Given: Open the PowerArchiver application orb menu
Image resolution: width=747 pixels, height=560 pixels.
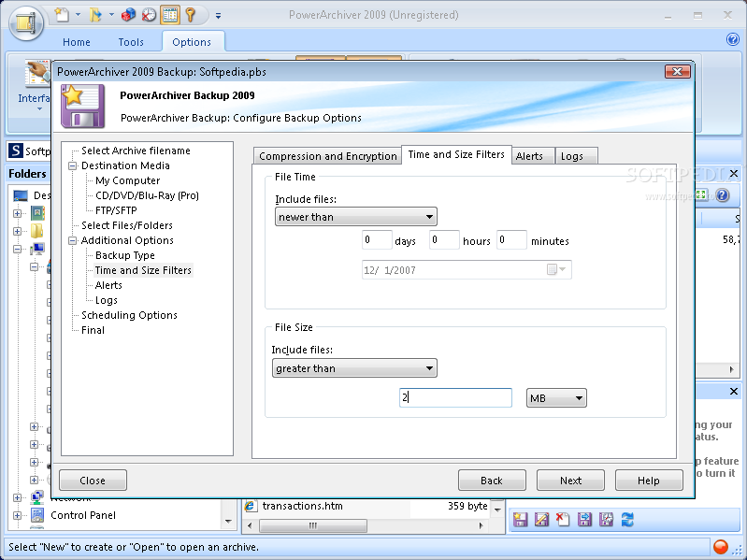Looking at the screenshot, I should 26,22.
